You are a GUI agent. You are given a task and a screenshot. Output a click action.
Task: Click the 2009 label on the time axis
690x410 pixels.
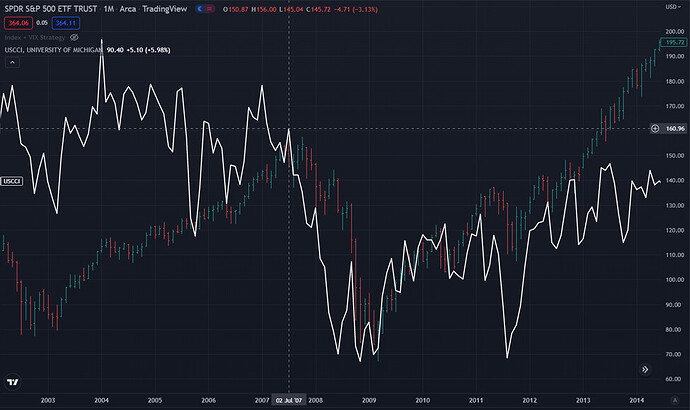pos(369,400)
